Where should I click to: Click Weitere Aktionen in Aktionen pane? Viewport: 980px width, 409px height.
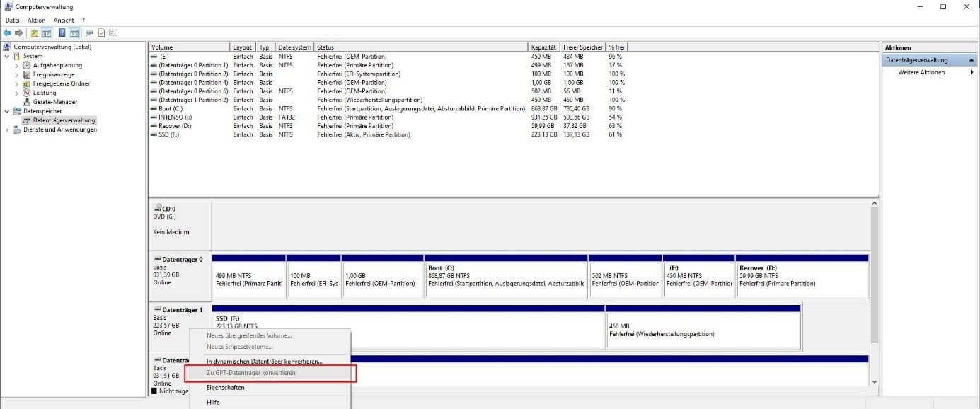click(x=921, y=72)
